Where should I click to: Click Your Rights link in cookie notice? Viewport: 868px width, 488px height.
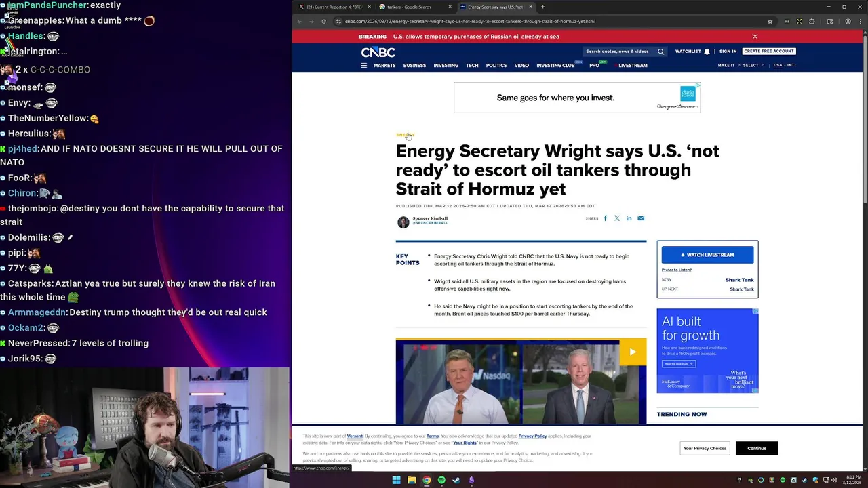[465, 443]
